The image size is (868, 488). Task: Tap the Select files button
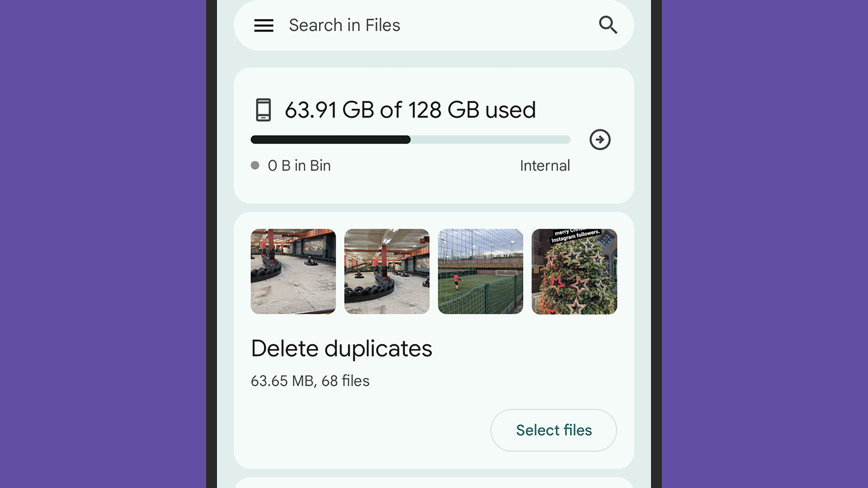(x=553, y=430)
